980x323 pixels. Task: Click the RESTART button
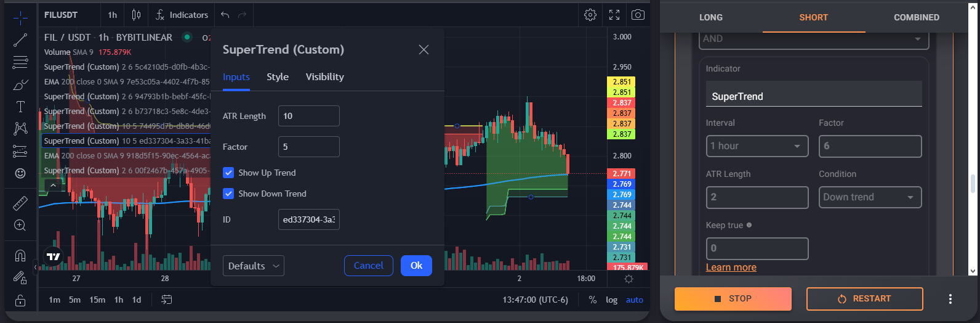pyautogui.click(x=865, y=299)
